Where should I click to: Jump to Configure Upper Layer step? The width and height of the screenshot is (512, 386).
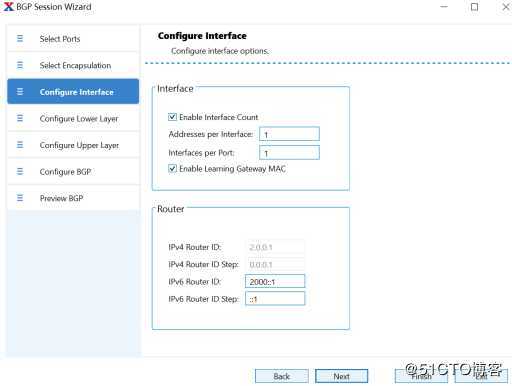tap(73, 145)
